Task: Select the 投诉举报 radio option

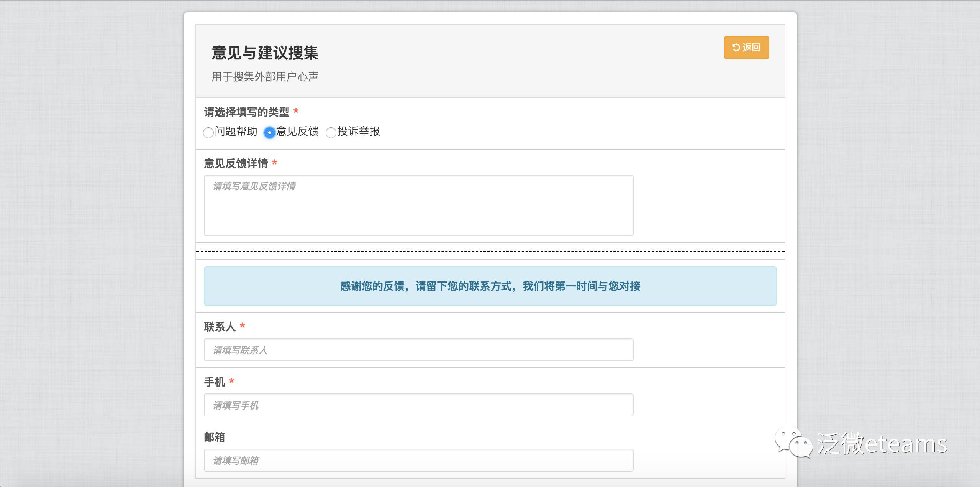Action: pyautogui.click(x=331, y=133)
